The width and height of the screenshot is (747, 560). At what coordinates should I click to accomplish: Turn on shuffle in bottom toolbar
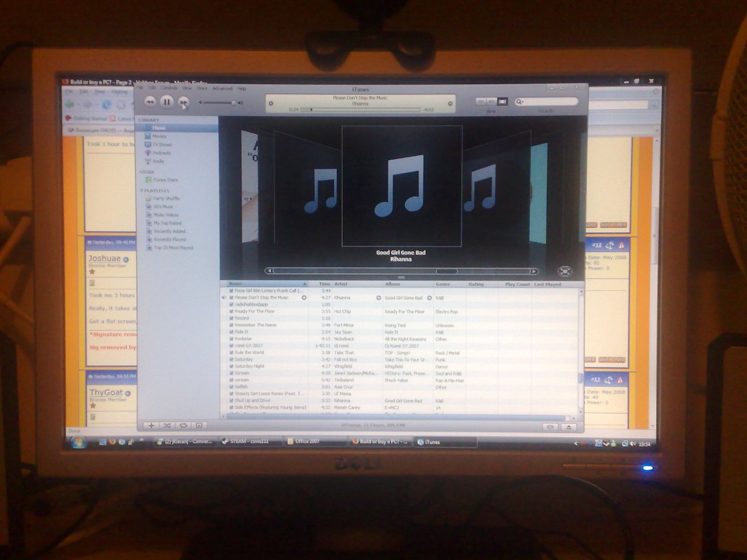click(167, 426)
